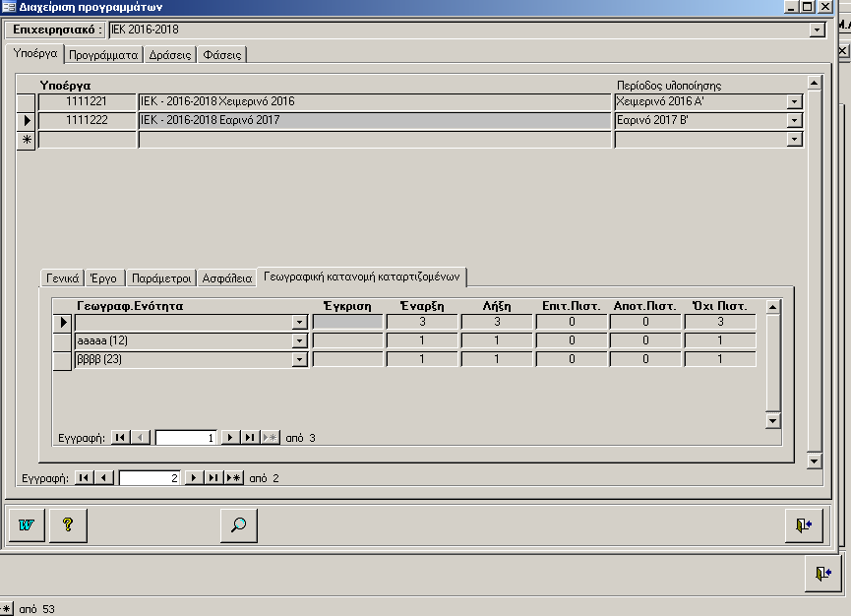Click the Word export icon button
Screen dimensions: 851x616
[27, 525]
